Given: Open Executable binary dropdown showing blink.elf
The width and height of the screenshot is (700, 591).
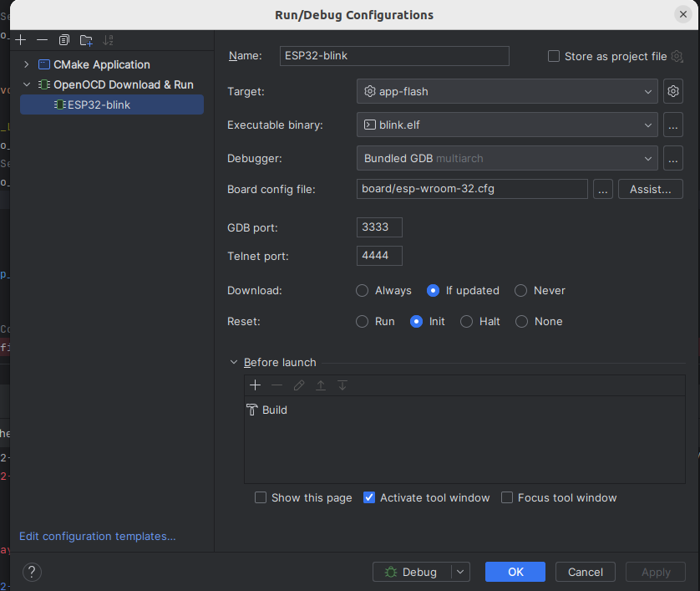Looking at the screenshot, I should pos(507,125).
